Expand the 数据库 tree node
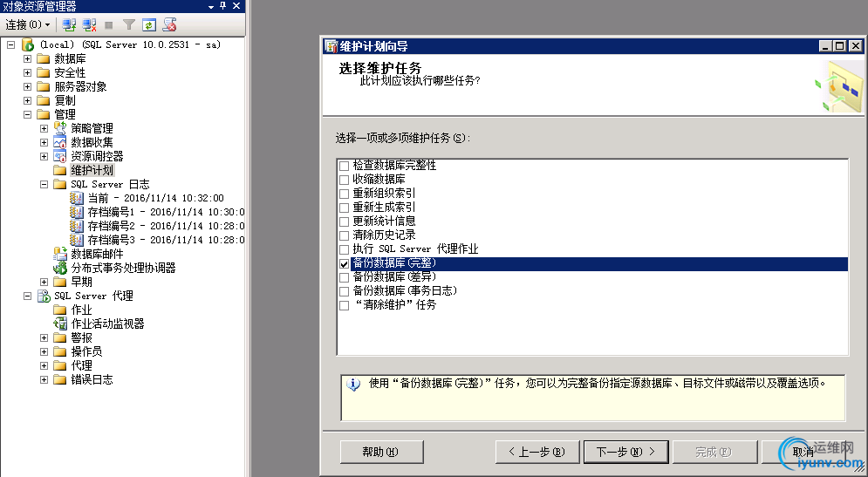The width and height of the screenshot is (868, 477). [x=27, y=58]
